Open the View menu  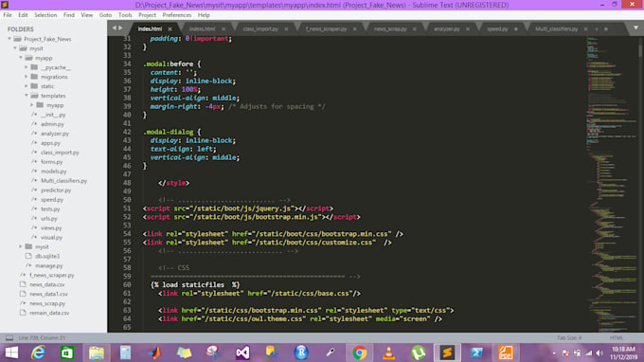point(87,15)
